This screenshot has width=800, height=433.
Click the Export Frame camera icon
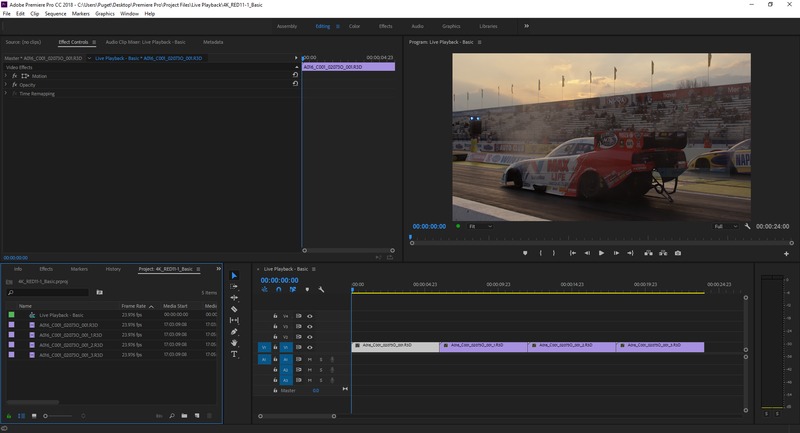pos(678,253)
